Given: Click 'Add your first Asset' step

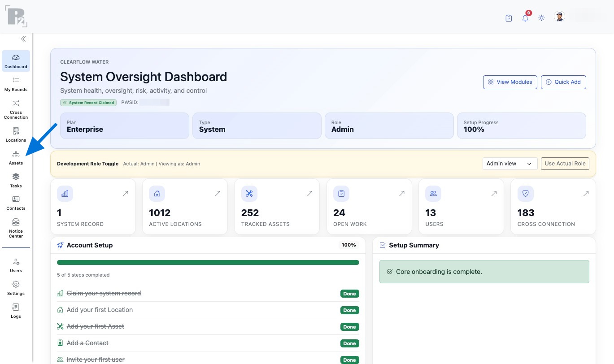Looking at the screenshot, I should [96, 326].
